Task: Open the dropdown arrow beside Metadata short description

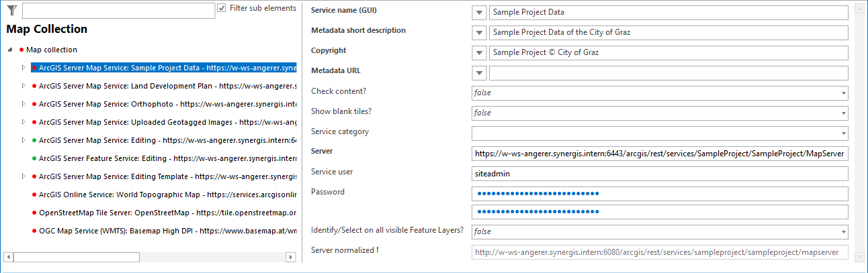Action: [x=479, y=32]
